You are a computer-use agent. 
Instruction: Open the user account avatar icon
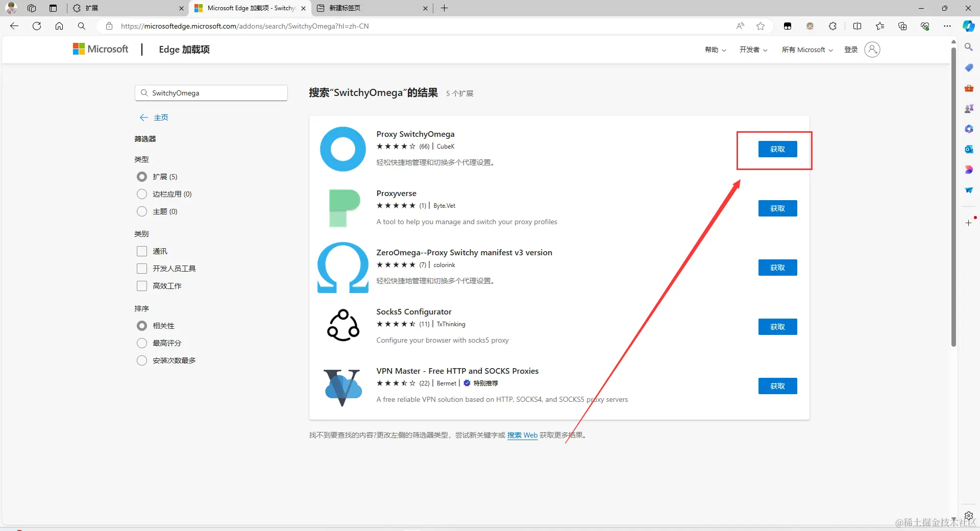tap(872, 50)
